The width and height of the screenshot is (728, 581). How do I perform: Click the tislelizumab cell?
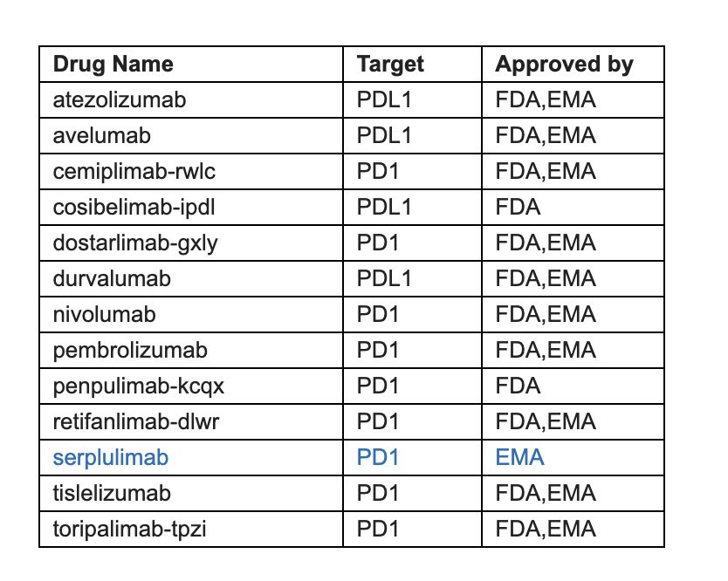[x=113, y=493]
